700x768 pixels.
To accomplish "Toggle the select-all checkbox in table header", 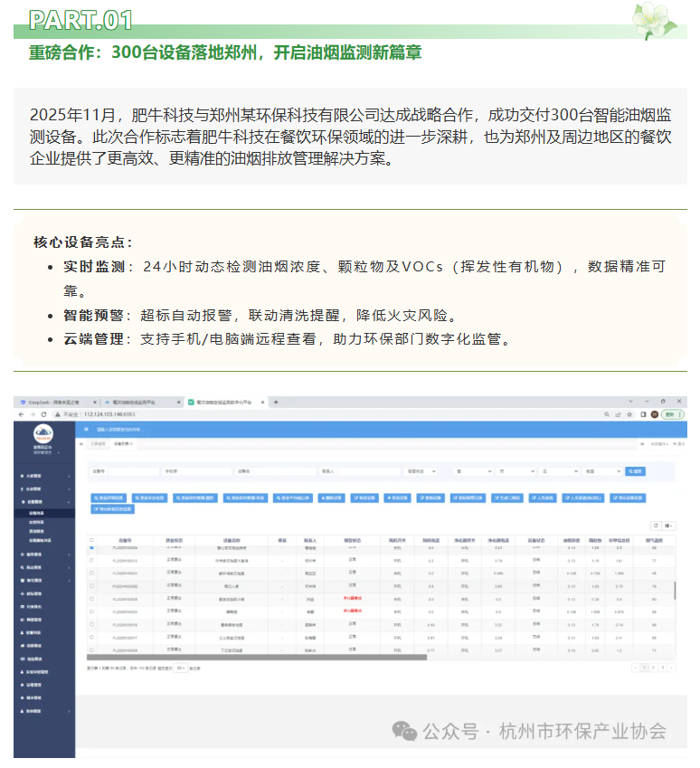I will tap(91, 540).
